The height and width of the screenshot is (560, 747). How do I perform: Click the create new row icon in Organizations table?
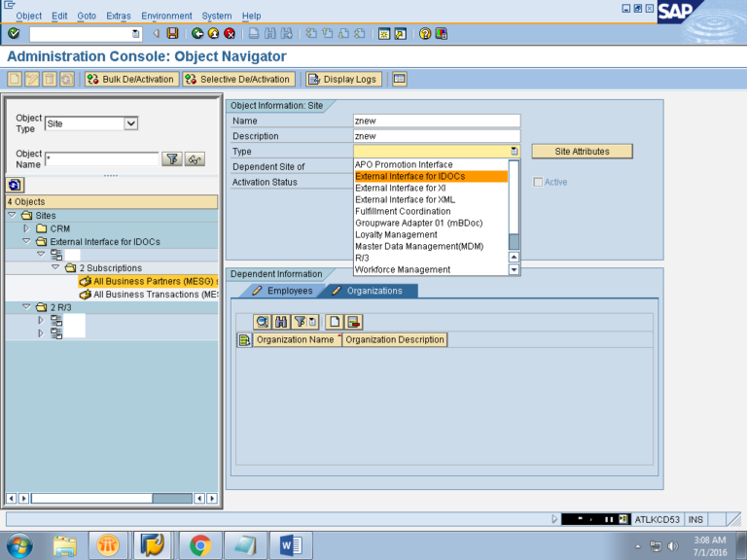[x=334, y=321]
